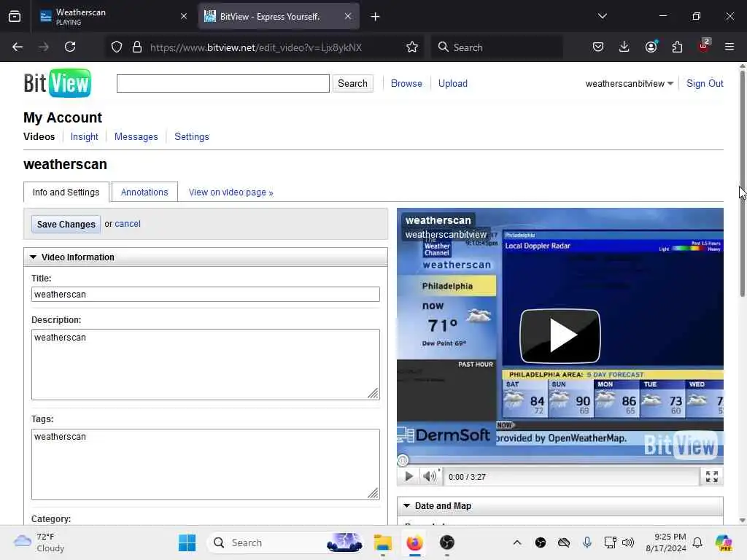The image size is (747, 560).
Task: Open tracking protection shield icon
Action: tap(117, 47)
